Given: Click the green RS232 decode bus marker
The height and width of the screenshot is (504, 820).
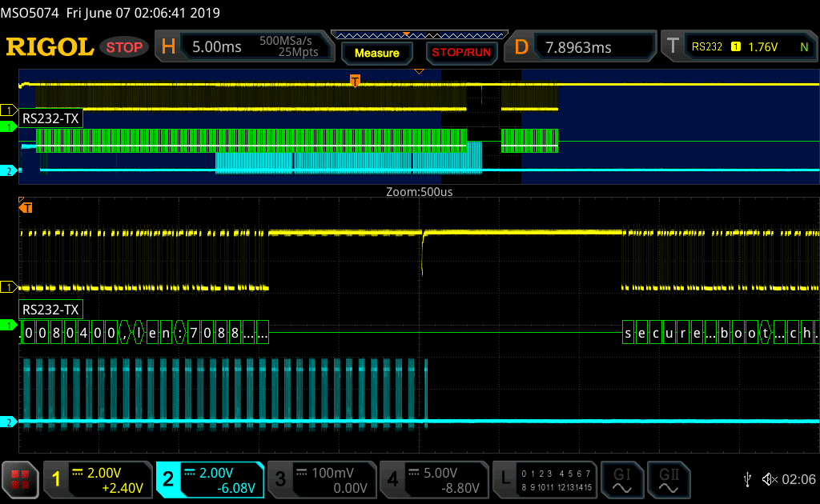Looking at the screenshot, I should pos(9,326).
